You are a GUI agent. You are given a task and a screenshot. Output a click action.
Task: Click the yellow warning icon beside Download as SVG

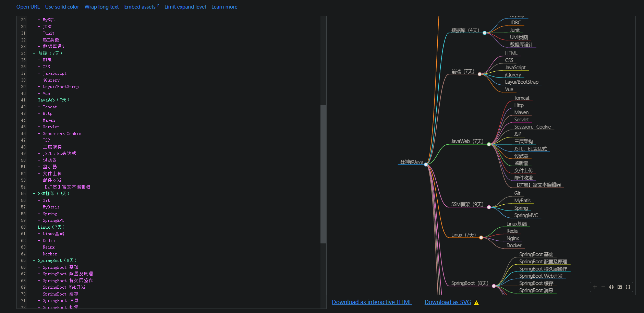pos(476,302)
